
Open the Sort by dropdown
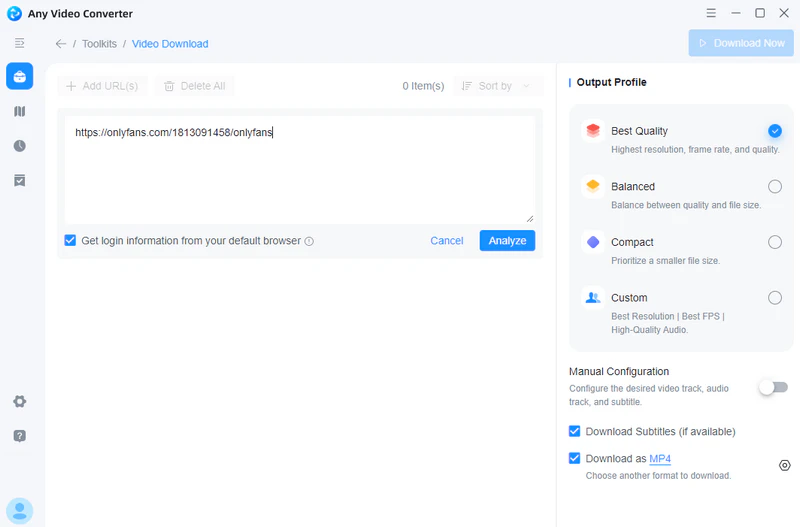(x=496, y=86)
